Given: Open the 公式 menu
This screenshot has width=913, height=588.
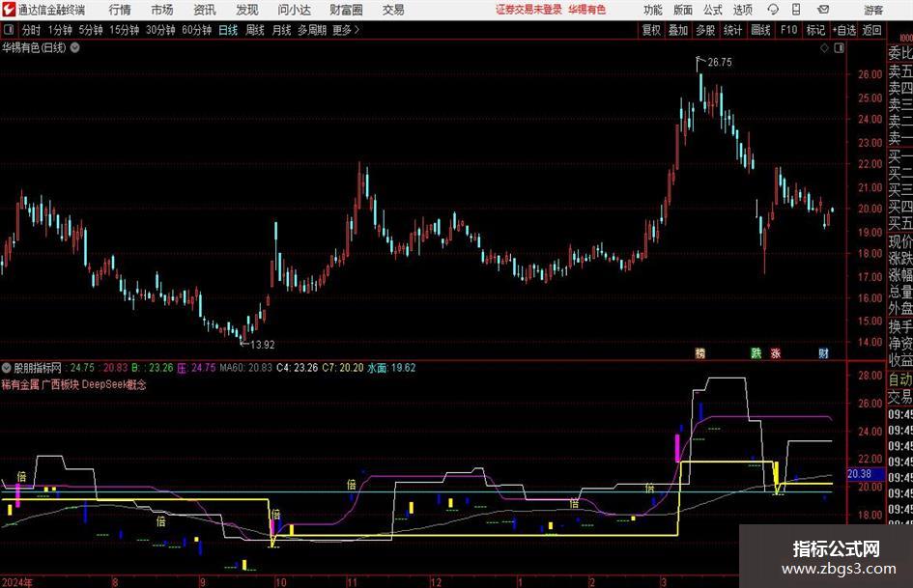Looking at the screenshot, I should [713, 10].
